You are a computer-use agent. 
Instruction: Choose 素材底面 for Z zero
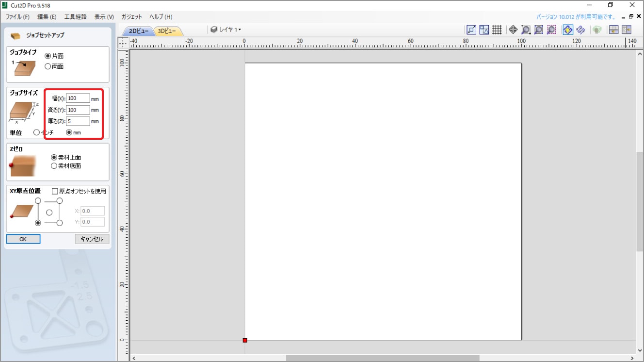click(54, 166)
